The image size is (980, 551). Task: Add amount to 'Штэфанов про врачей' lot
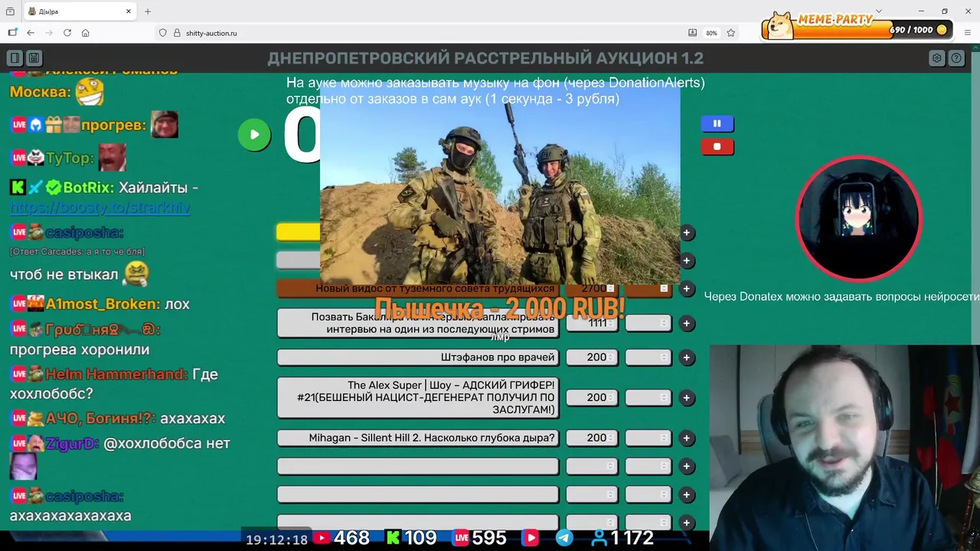(687, 357)
